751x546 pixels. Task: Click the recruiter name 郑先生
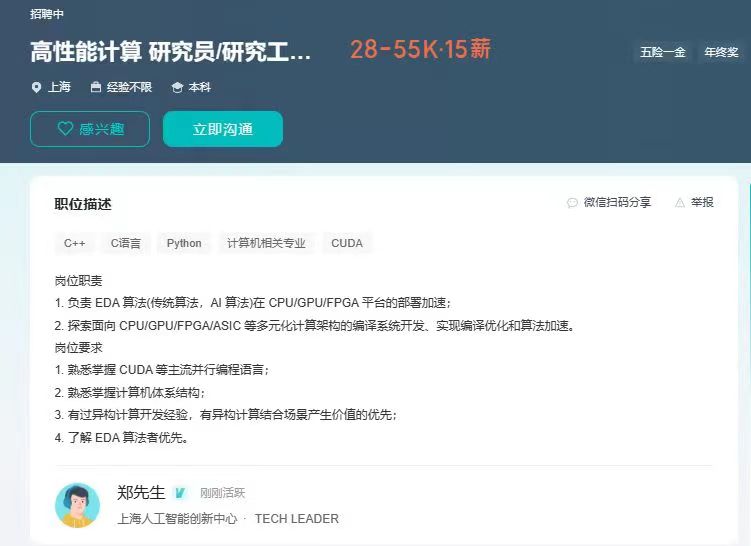click(x=141, y=492)
